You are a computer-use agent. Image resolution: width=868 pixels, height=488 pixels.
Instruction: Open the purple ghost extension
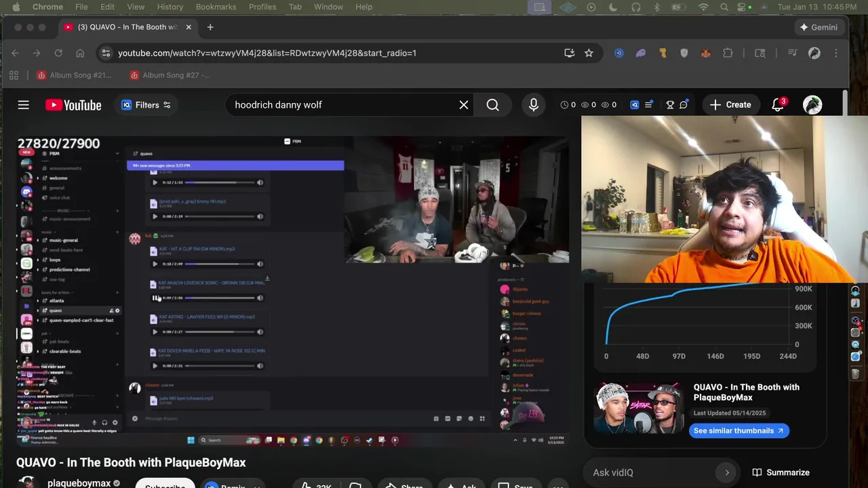point(641,53)
